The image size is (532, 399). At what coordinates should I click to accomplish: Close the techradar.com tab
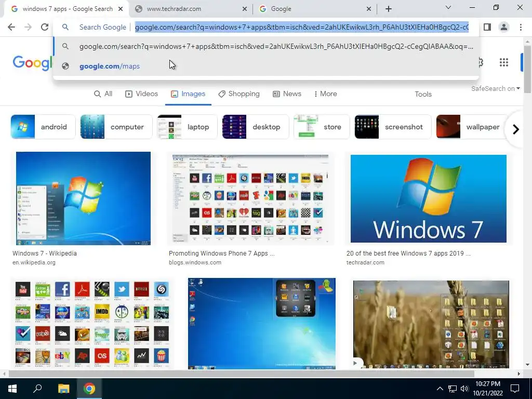245,9
